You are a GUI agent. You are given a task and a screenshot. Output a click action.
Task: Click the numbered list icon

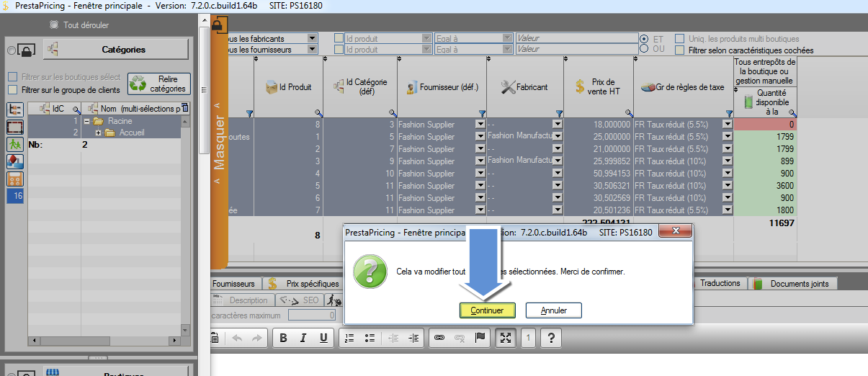[x=349, y=338]
